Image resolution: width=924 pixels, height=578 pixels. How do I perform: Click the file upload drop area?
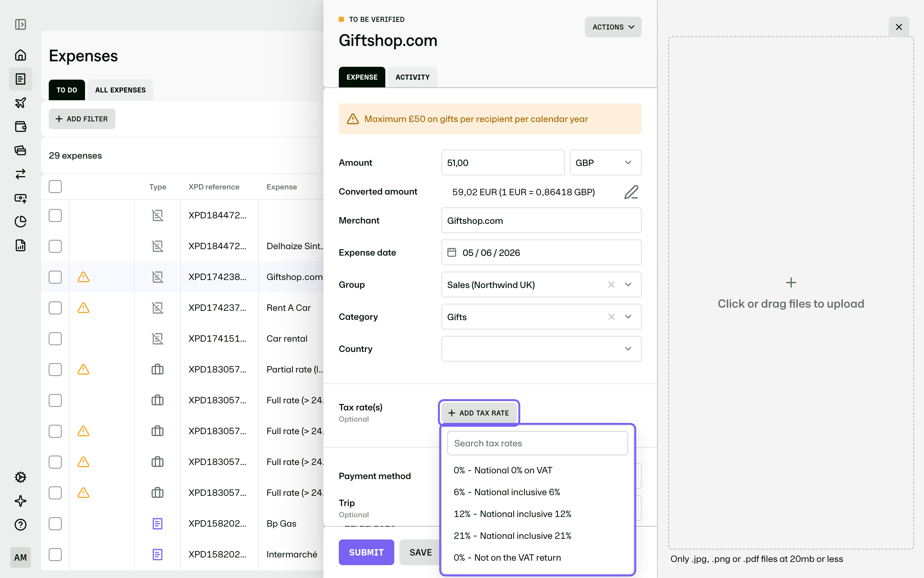[x=791, y=293]
